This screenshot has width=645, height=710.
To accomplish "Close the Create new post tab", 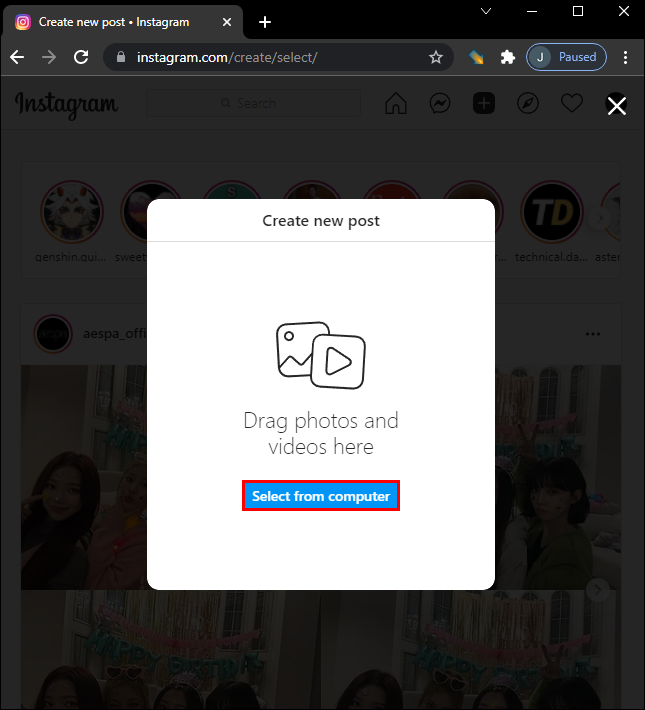I will [x=227, y=22].
